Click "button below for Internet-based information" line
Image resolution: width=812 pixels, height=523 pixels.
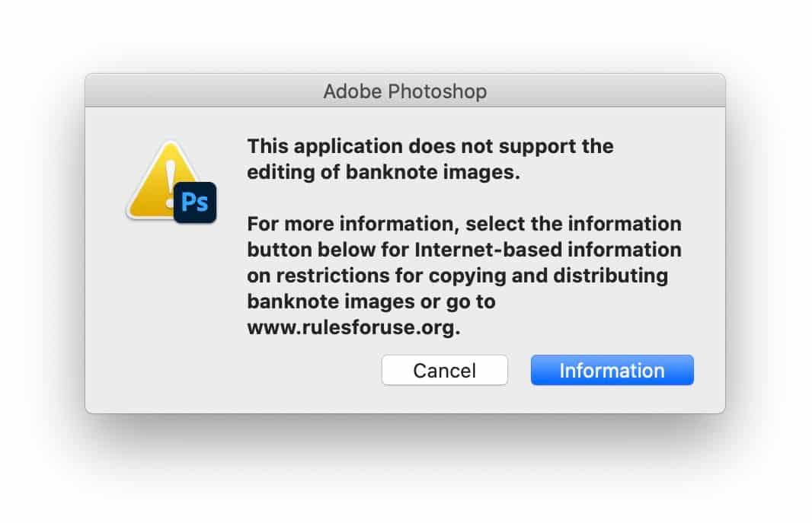464,250
